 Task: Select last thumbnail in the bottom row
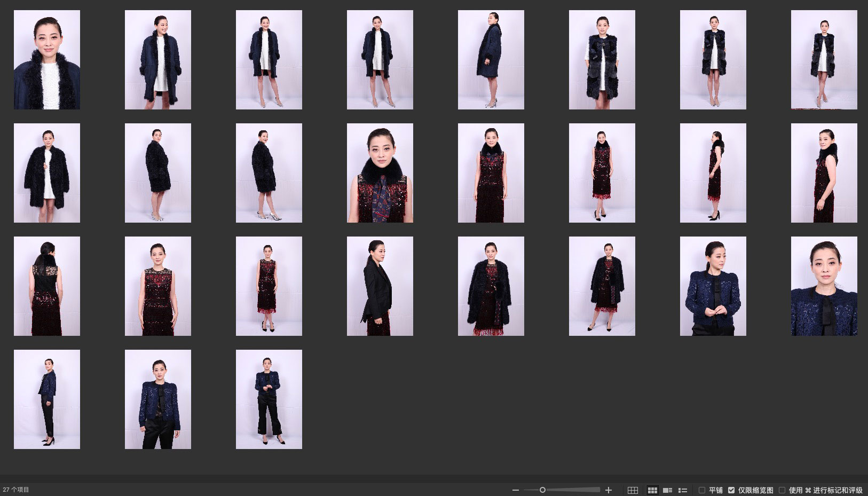pyautogui.click(x=269, y=399)
